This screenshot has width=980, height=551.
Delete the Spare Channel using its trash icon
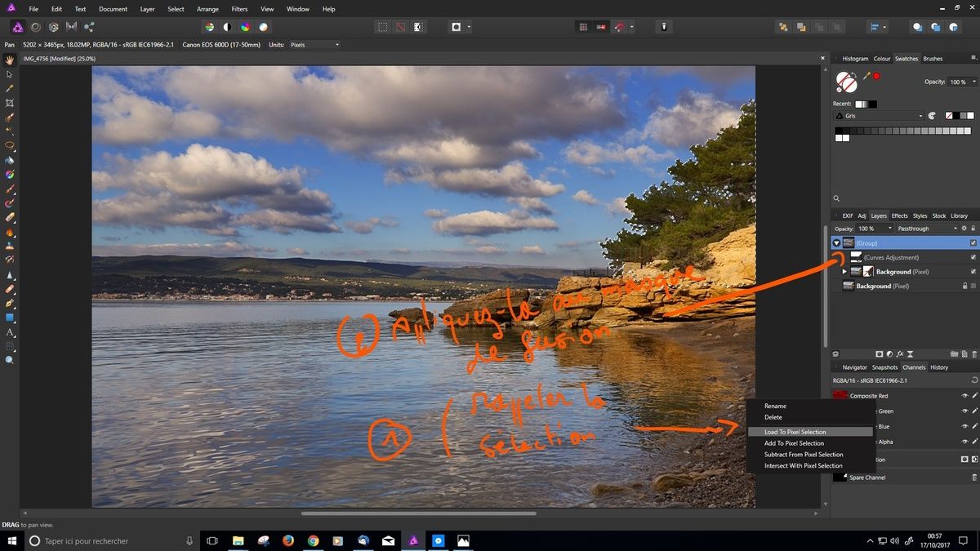click(x=973, y=478)
